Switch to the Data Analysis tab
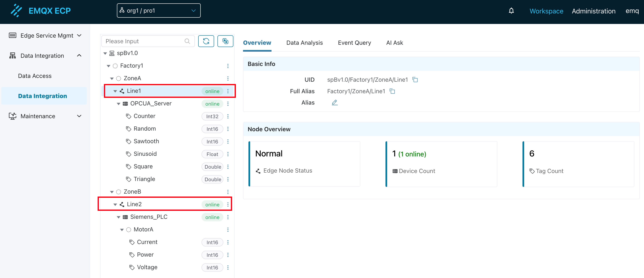644x278 pixels. coord(304,43)
